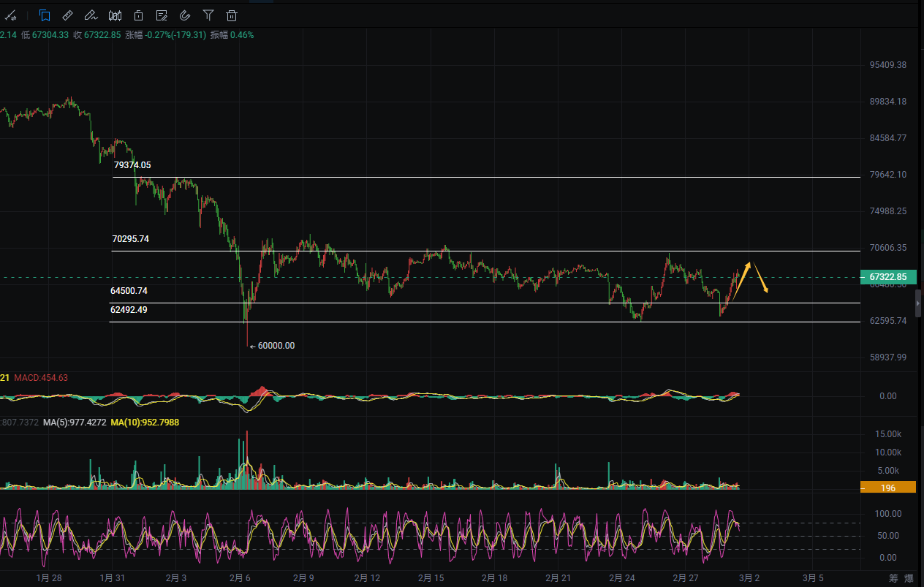
Task: Toggle the magnet snap mode
Action: [185, 15]
